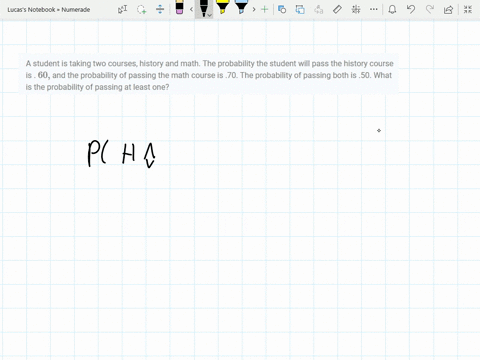The width and height of the screenshot is (480, 360).
Task: Open the shapes tool
Action: pos(282,9)
